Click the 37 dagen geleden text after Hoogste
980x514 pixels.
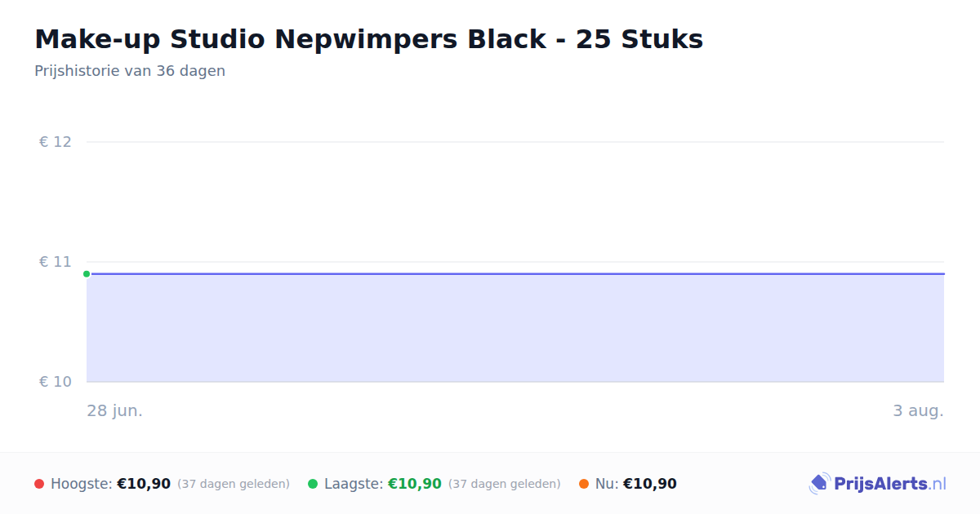tap(234, 484)
